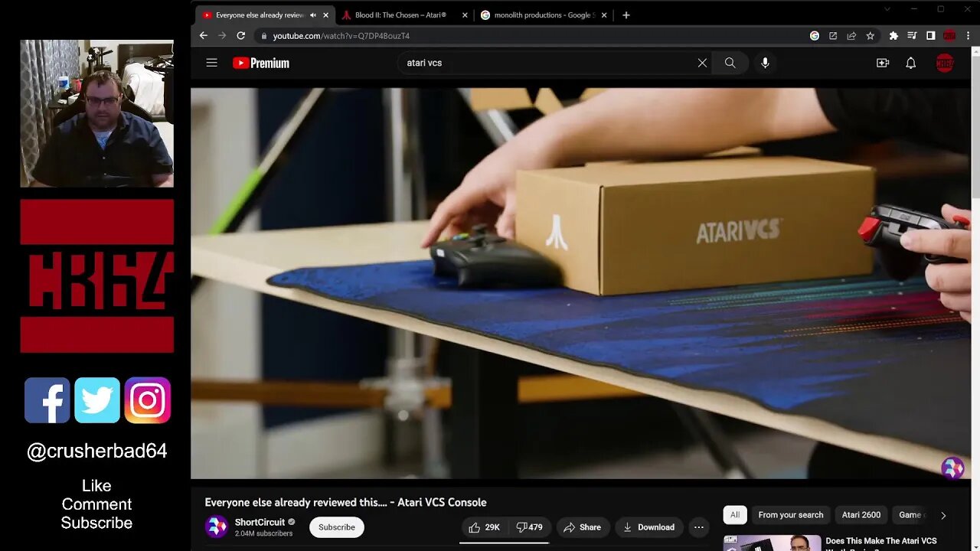
Task: Select the 'From your search' chip
Action: [x=791, y=515]
